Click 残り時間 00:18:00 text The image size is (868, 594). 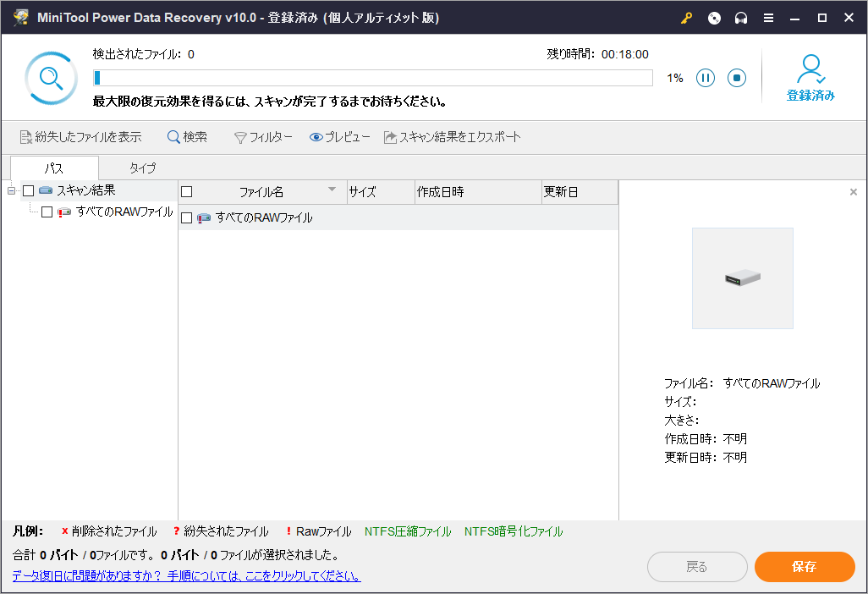point(598,54)
